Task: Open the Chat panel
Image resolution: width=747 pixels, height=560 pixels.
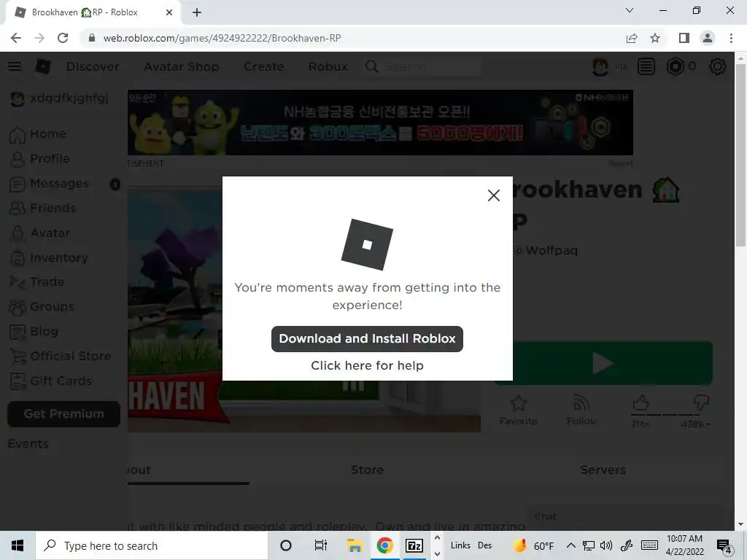Action: coord(624,517)
